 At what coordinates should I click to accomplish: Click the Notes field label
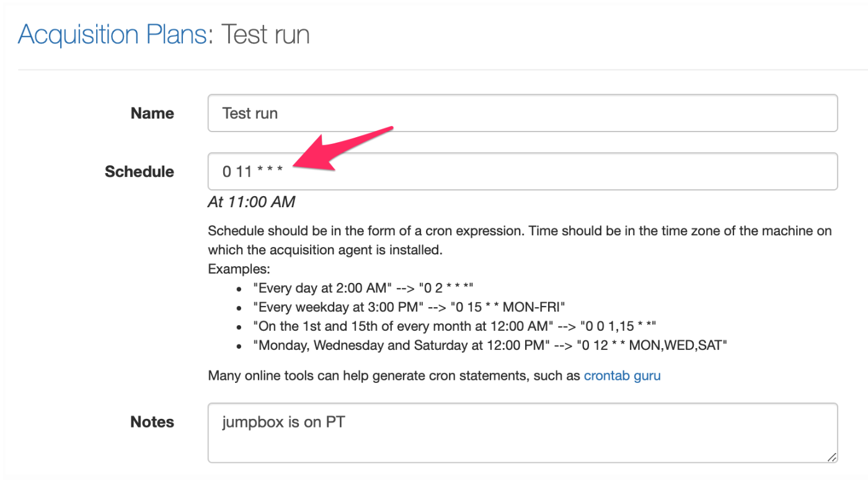coord(151,422)
